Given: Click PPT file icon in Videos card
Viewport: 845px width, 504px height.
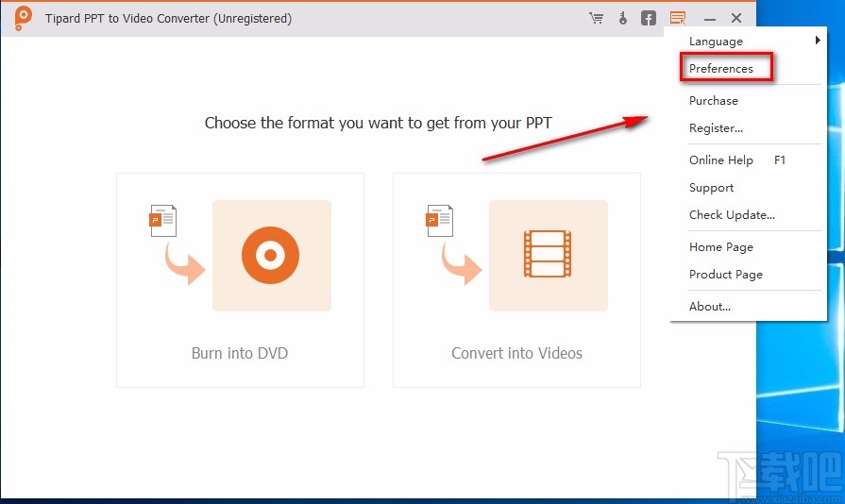Looking at the screenshot, I should pyautogui.click(x=440, y=221).
